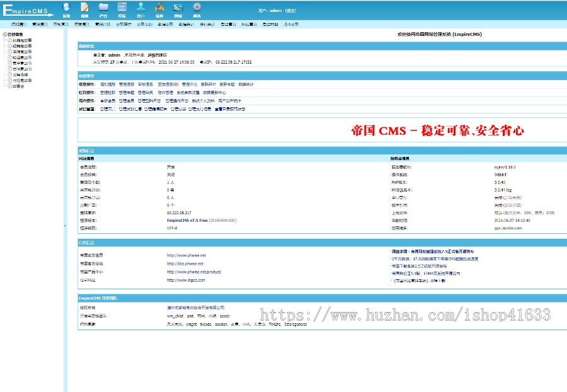
Task: Click the EmpireCMS v7.5 Free version link
Action: click(187, 220)
